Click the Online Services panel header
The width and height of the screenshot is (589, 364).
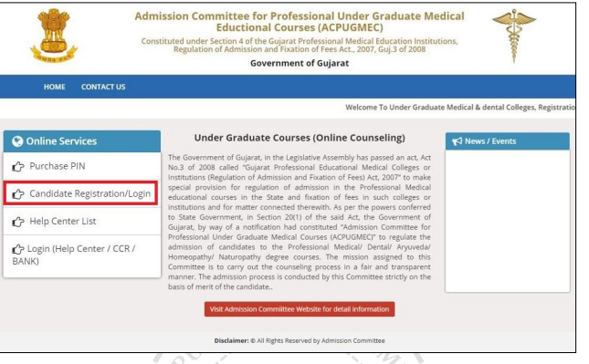click(x=82, y=141)
